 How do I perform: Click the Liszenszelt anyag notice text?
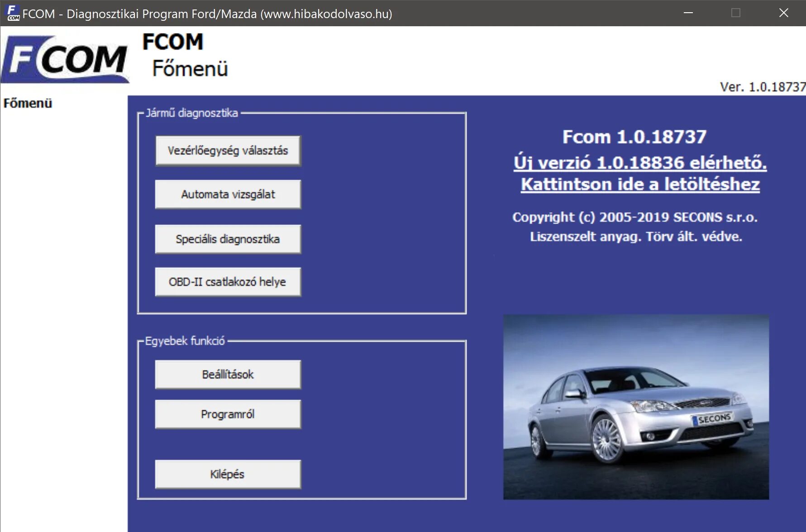point(636,237)
